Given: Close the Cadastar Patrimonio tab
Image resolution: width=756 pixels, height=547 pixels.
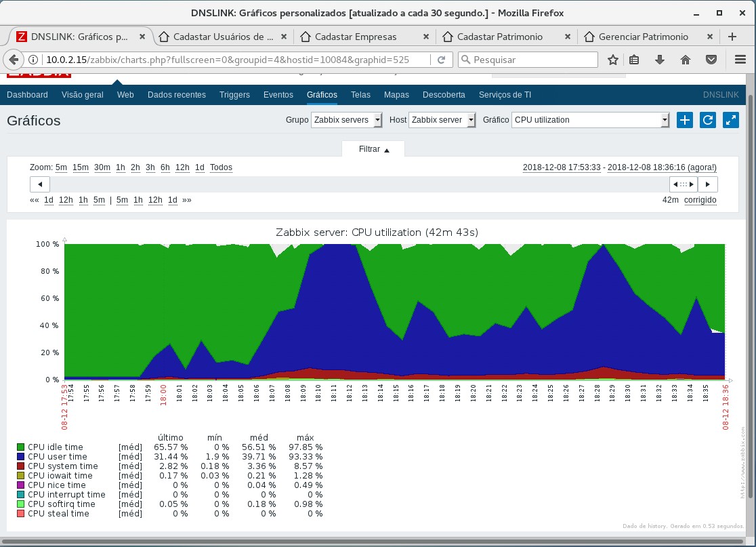Looking at the screenshot, I should click(568, 37).
